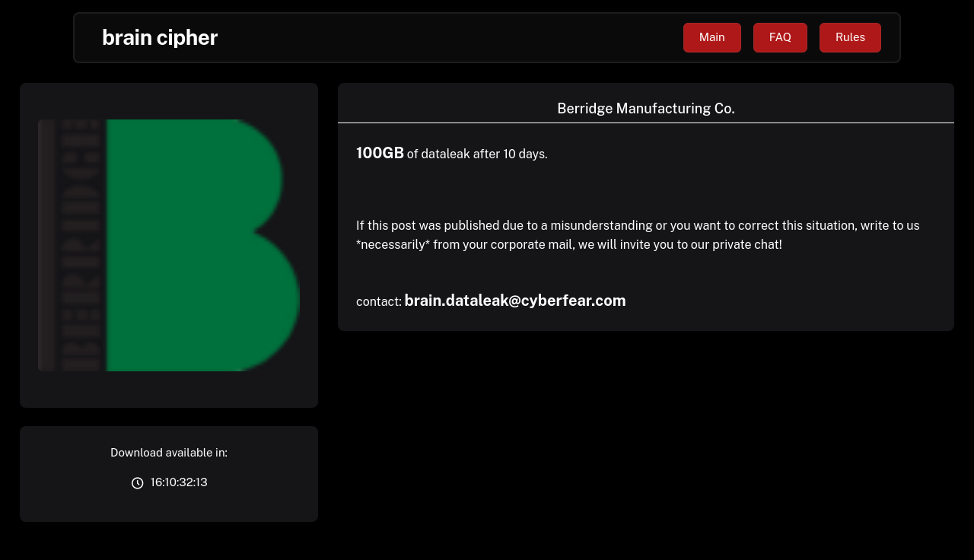This screenshot has height=560, width=974.
Task: Click the clock icon beside the countdown
Action: pos(137,483)
